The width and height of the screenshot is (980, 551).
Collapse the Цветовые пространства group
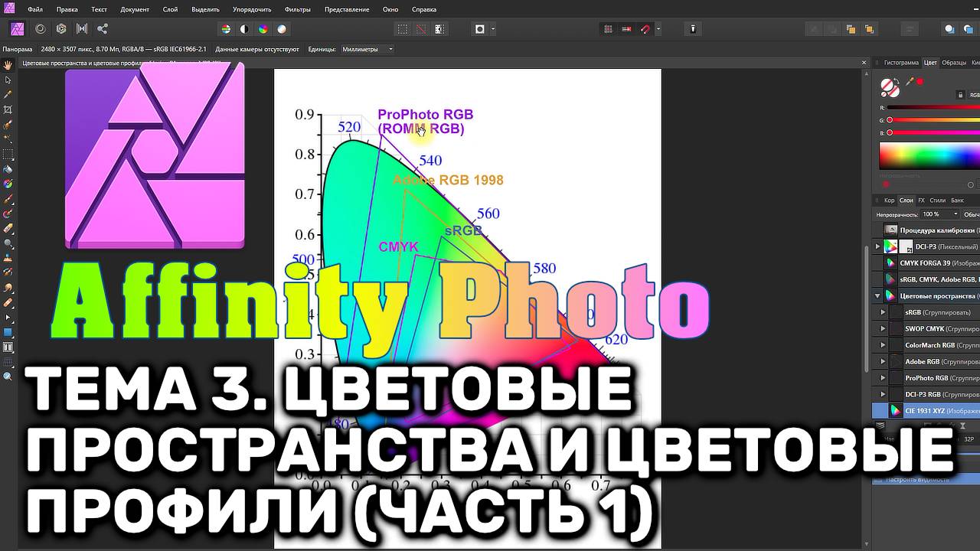point(877,295)
